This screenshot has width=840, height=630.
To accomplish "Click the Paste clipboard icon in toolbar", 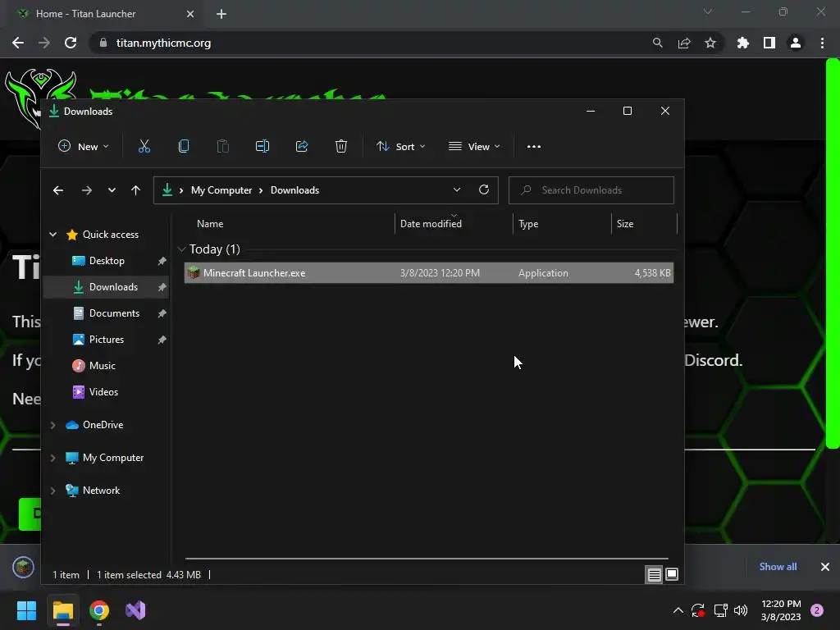I will 223,146.
